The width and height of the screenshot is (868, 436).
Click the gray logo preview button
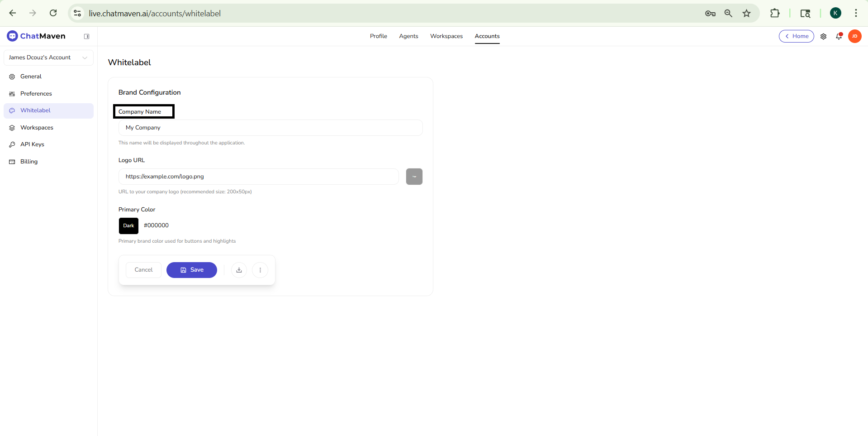pos(414,177)
